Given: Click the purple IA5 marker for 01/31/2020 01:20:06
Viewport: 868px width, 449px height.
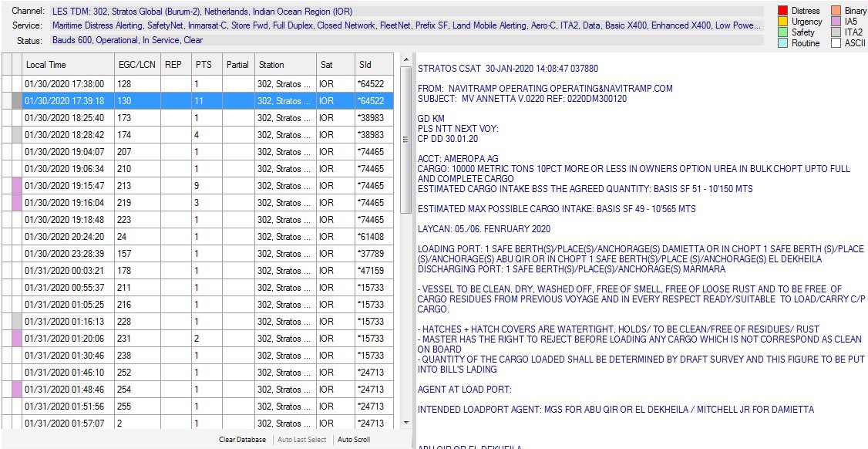Looking at the screenshot, I should pos(17,338).
